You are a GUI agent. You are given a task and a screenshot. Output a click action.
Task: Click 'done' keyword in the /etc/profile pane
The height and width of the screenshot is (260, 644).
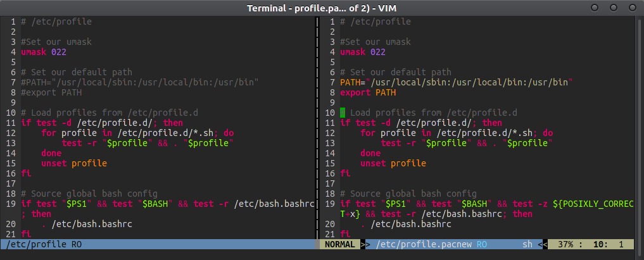(51, 153)
